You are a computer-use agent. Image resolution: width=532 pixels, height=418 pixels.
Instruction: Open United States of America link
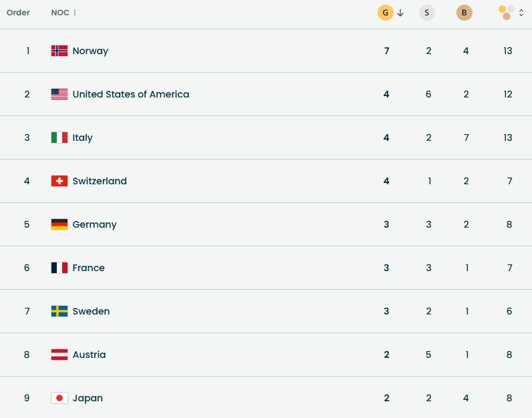pos(131,94)
